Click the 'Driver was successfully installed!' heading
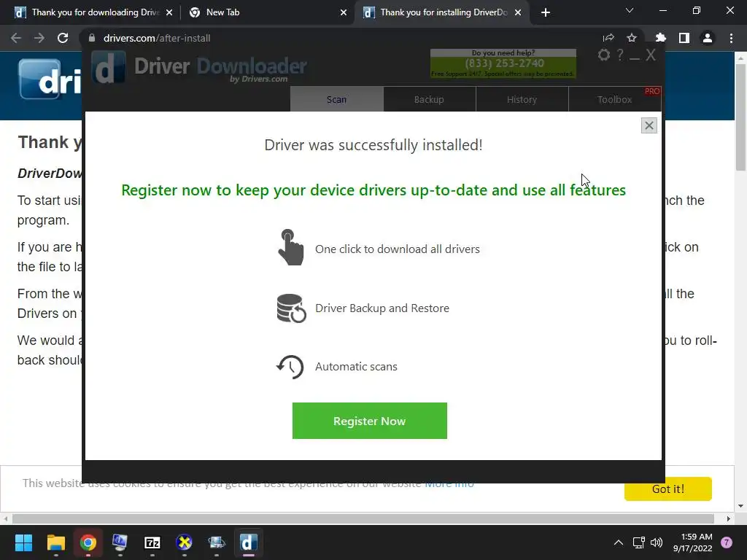 tap(373, 145)
